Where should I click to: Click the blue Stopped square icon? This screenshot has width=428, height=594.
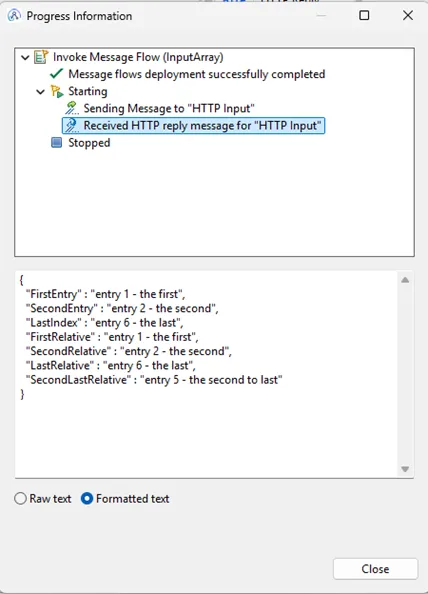pyautogui.click(x=56, y=142)
